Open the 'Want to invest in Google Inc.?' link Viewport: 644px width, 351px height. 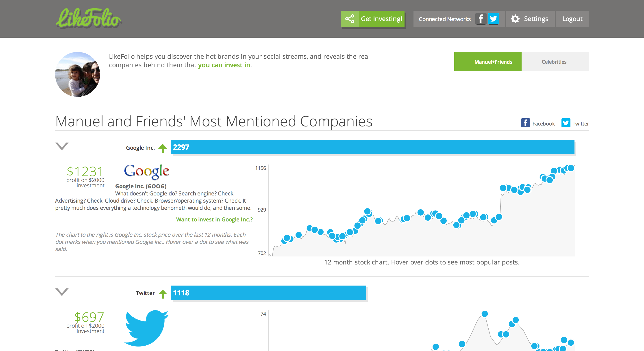click(x=214, y=219)
